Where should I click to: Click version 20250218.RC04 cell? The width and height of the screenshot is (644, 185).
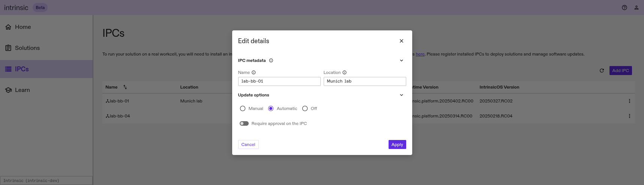tap(496, 116)
